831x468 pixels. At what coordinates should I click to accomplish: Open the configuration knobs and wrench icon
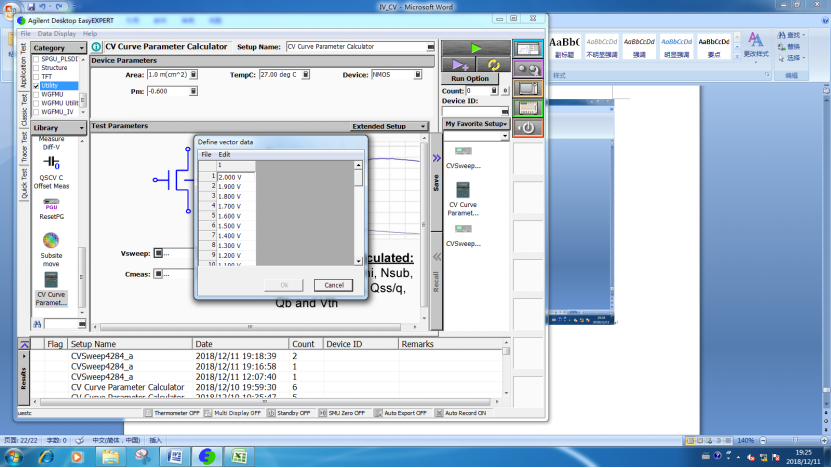pos(528,69)
